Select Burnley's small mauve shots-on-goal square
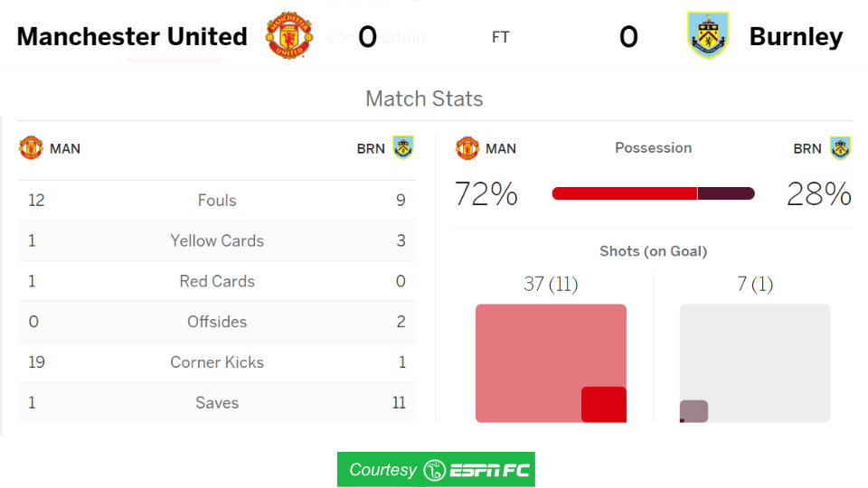 [693, 411]
